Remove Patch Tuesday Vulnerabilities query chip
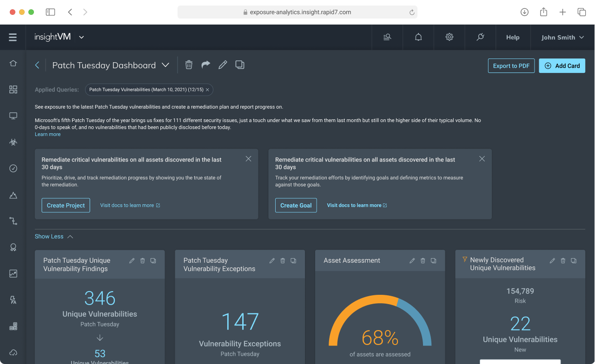595x364 pixels. tap(207, 90)
